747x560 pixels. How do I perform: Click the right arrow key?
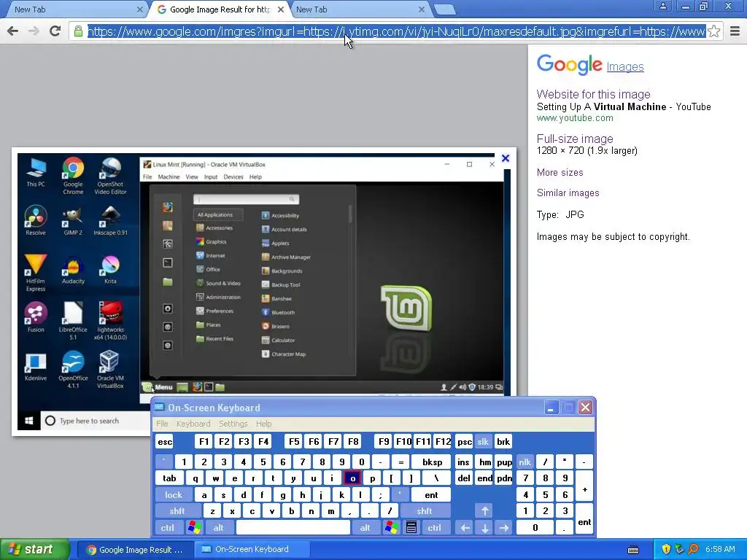(504, 528)
